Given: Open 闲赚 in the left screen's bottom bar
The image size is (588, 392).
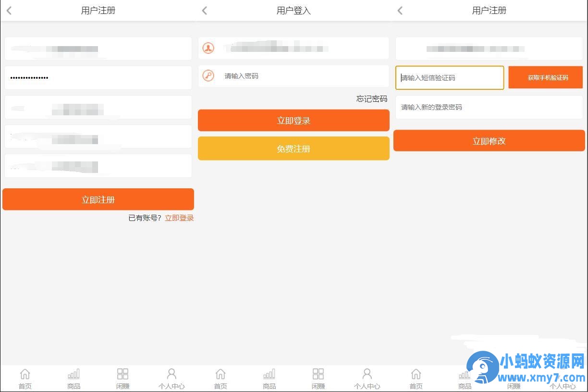Looking at the screenshot, I should [x=122, y=379].
